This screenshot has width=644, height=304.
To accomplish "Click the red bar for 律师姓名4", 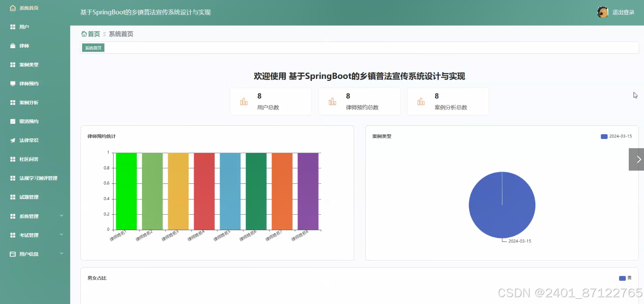I will pyautogui.click(x=204, y=191).
